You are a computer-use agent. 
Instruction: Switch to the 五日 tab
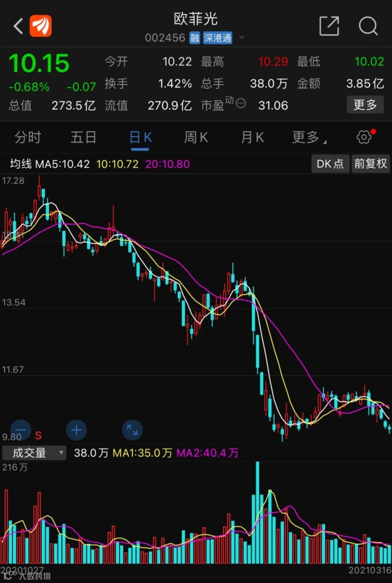(83, 138)
